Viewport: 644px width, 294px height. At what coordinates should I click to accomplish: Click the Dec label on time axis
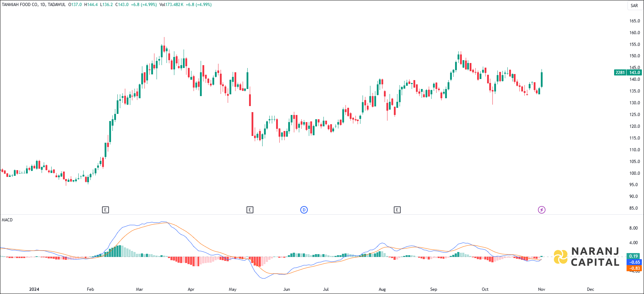coord(591,289)
